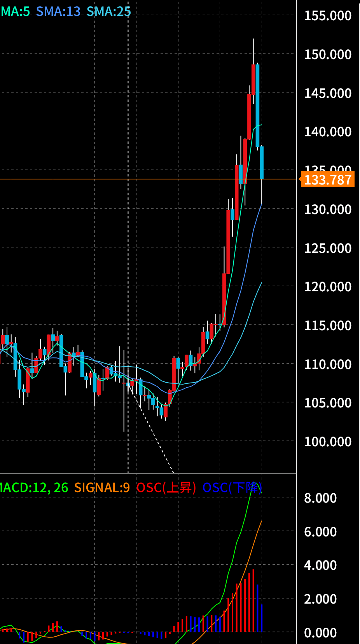This screenshot has width=360, height=644.
Task: Tap the SIGNAL:9 indicator label
Action: (x=102, y=487)
